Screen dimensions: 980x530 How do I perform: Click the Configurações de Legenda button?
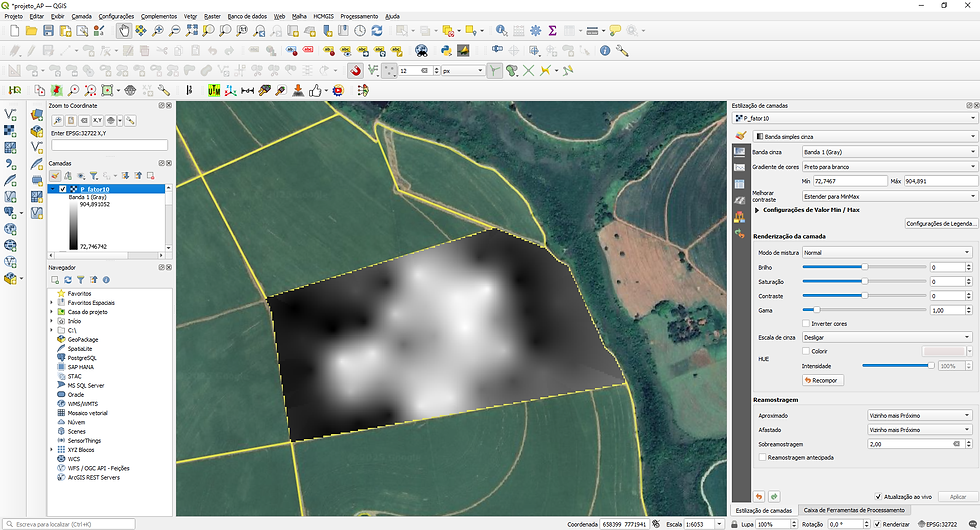point(940,224)
